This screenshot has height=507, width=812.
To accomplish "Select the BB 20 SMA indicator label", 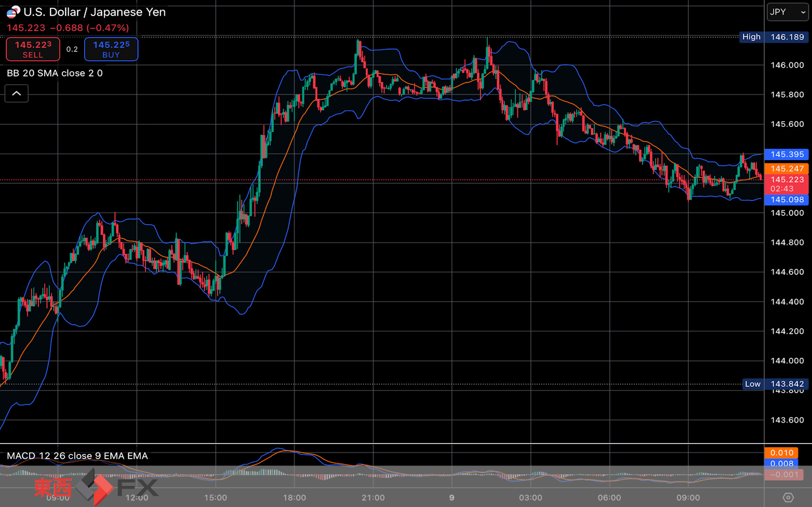I will (x=55, y=73).
